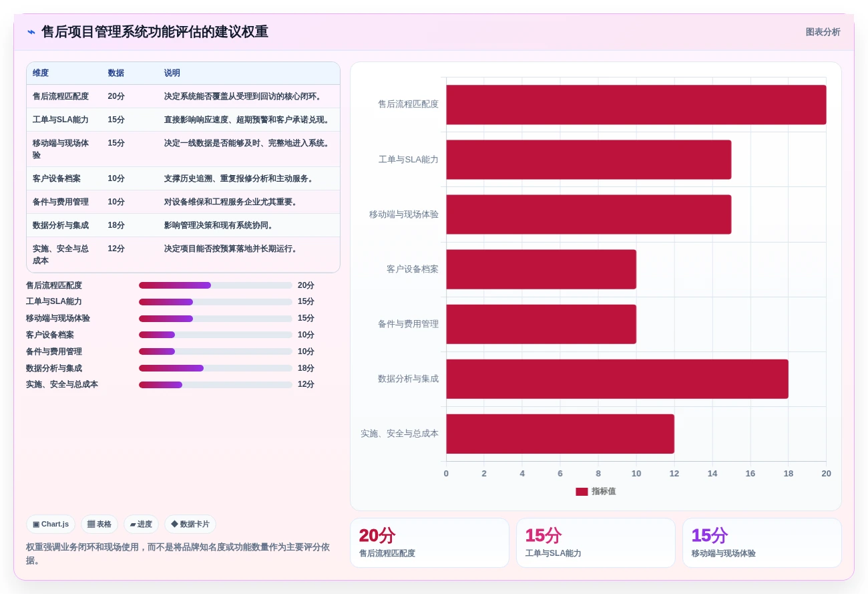Click the 数据分析与集成 chart axis label
The height and width of the screenshot is (594, 868).
click(x=408, y=379)
